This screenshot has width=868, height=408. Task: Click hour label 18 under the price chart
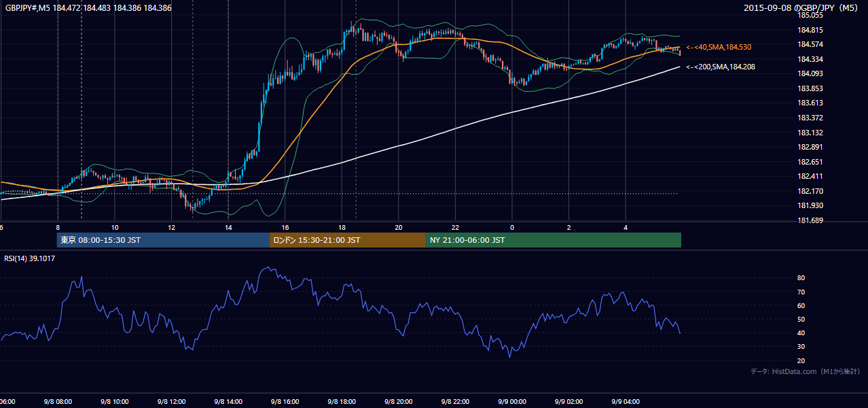342,227
